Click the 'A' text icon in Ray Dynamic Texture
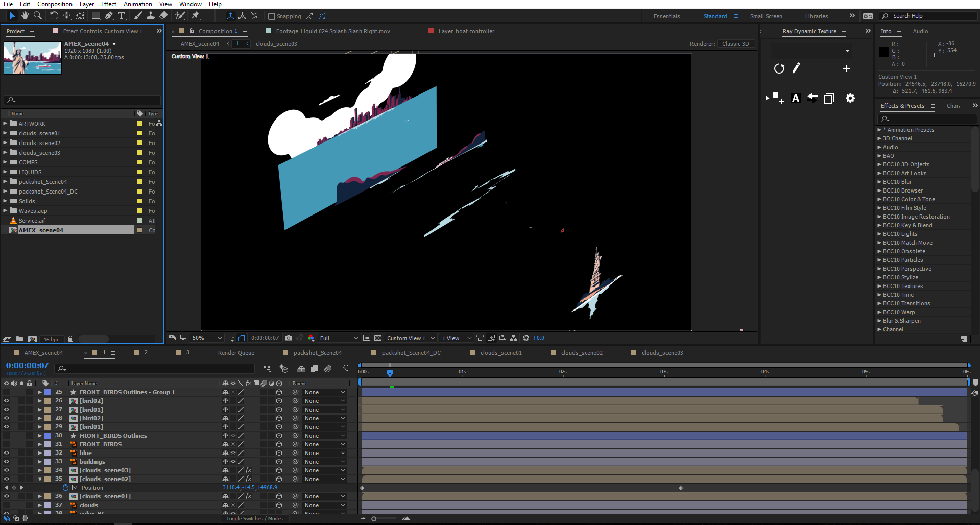This screenshot has height=525, width=980. [x=795, y=98]
